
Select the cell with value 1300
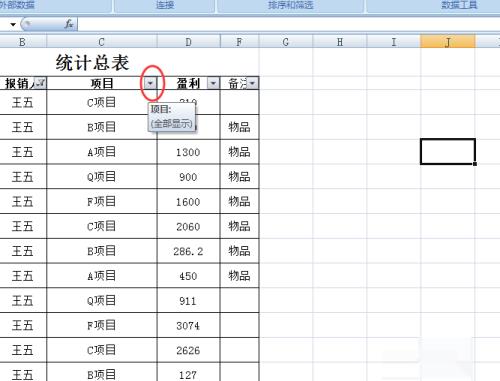point(188,152)
